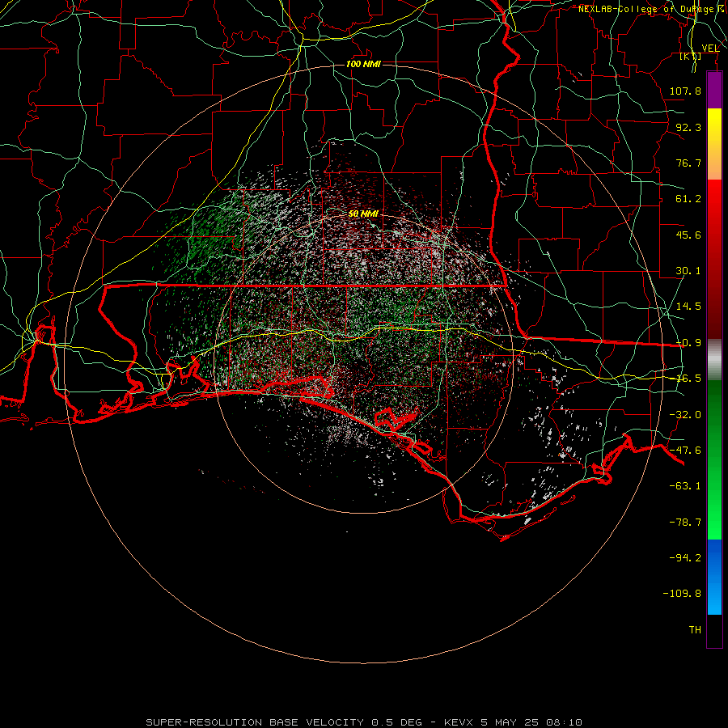Click the -78.7 velocity scale value
The image size is (728, 728).
pos(685,523)
